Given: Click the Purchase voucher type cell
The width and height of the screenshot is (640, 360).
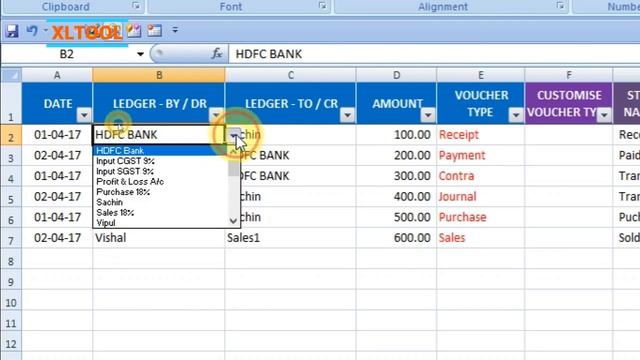Looking at the screenshot, I should [481, 217].
